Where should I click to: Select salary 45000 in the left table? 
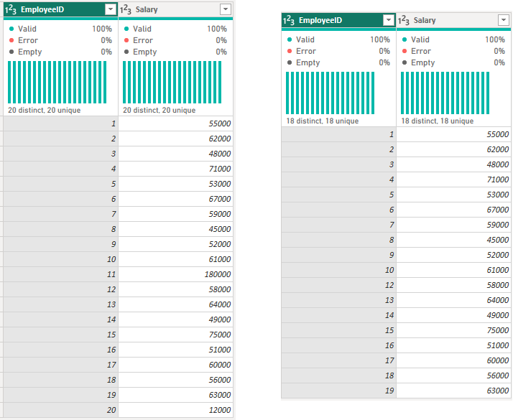click(175, 229)
